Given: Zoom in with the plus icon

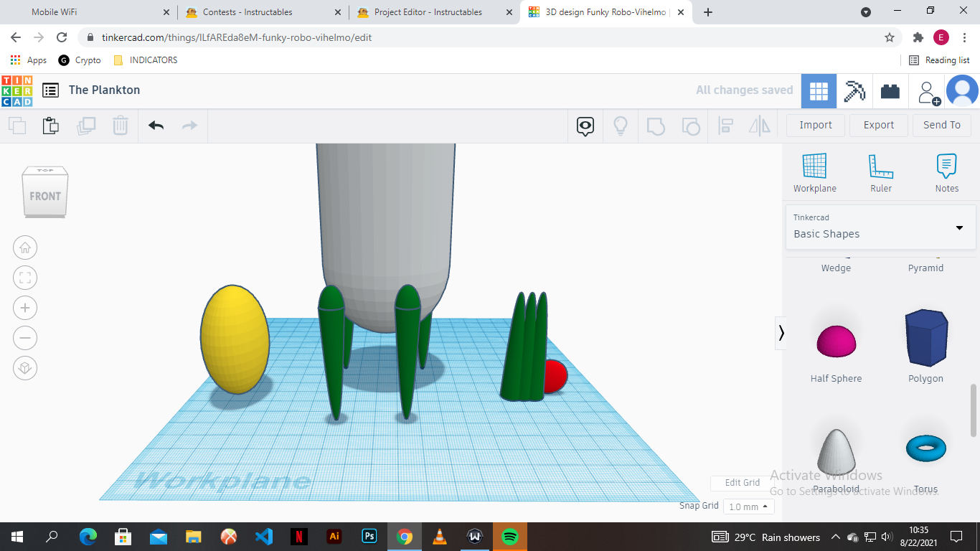Looking at the screenshot, I should [25, 309].
